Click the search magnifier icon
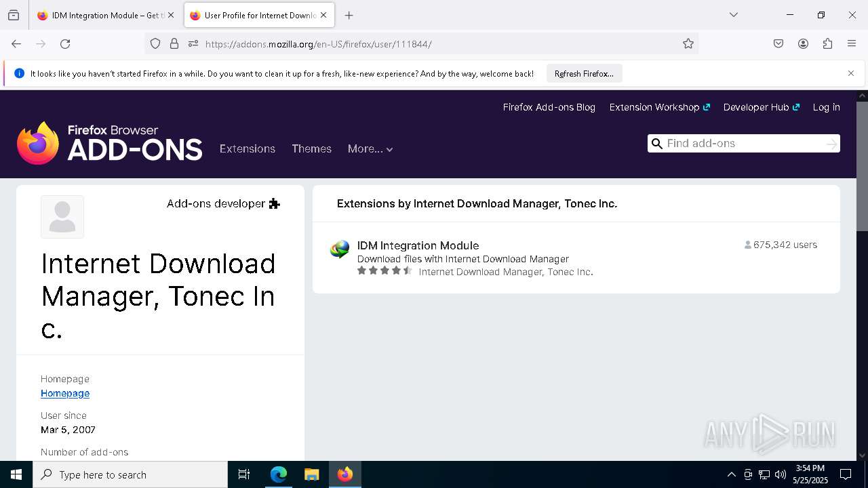This screenshot has height=488, width=868. (x=656, y=144)
